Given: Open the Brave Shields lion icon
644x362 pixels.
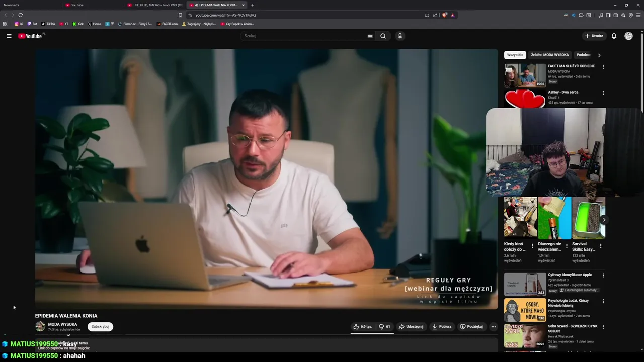Looking at the screenshot, I should 445,15.
